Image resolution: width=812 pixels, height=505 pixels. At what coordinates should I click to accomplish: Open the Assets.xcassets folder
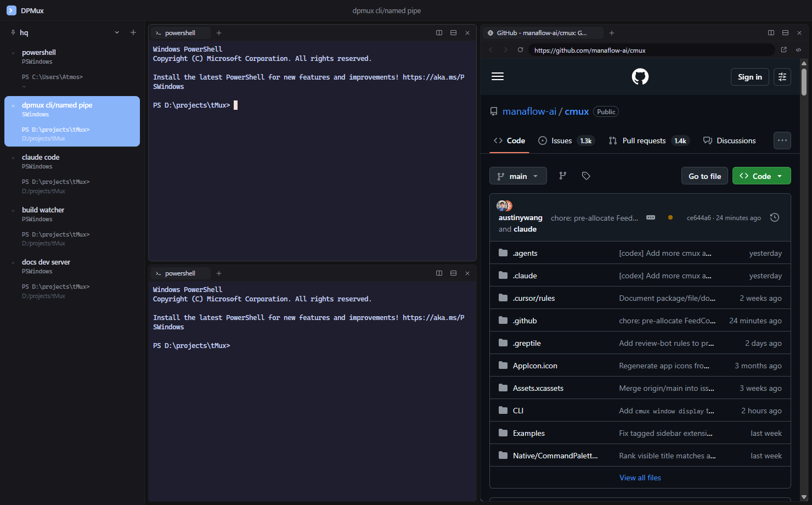coord(538,388)
